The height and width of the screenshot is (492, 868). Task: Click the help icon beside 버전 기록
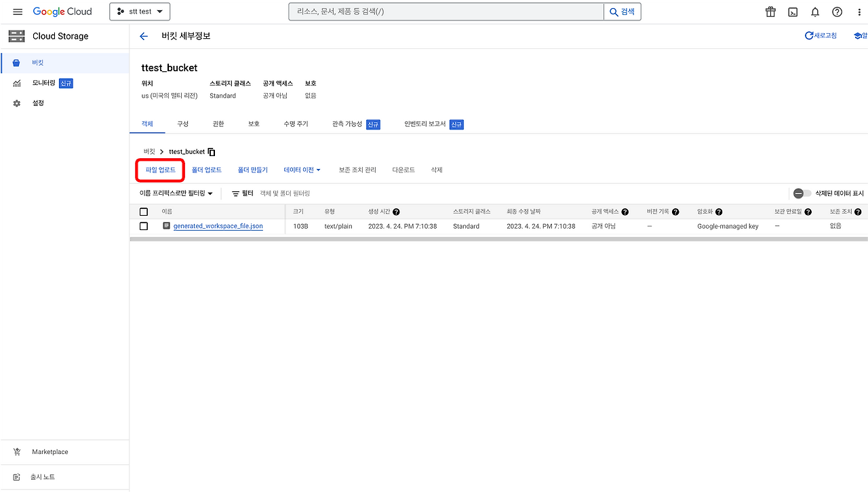675,212
